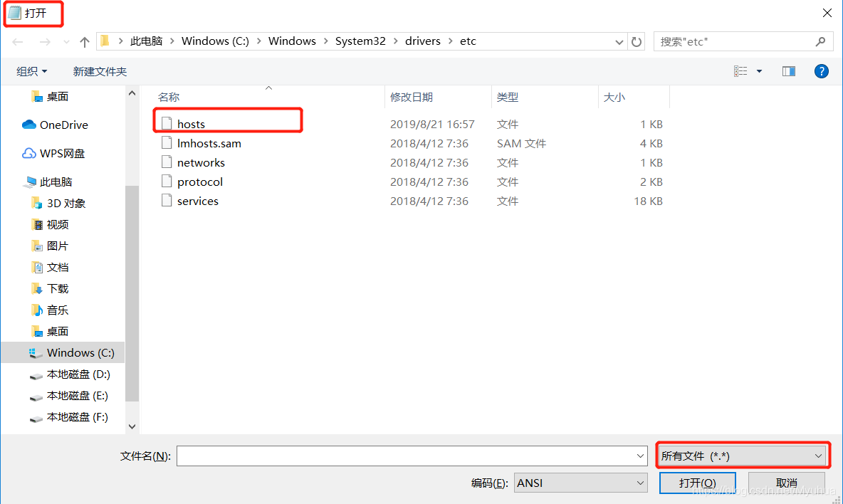Click the 下载 arrow folder icon
The height and width of the screenshot is (504, 843).
[36, 288]
